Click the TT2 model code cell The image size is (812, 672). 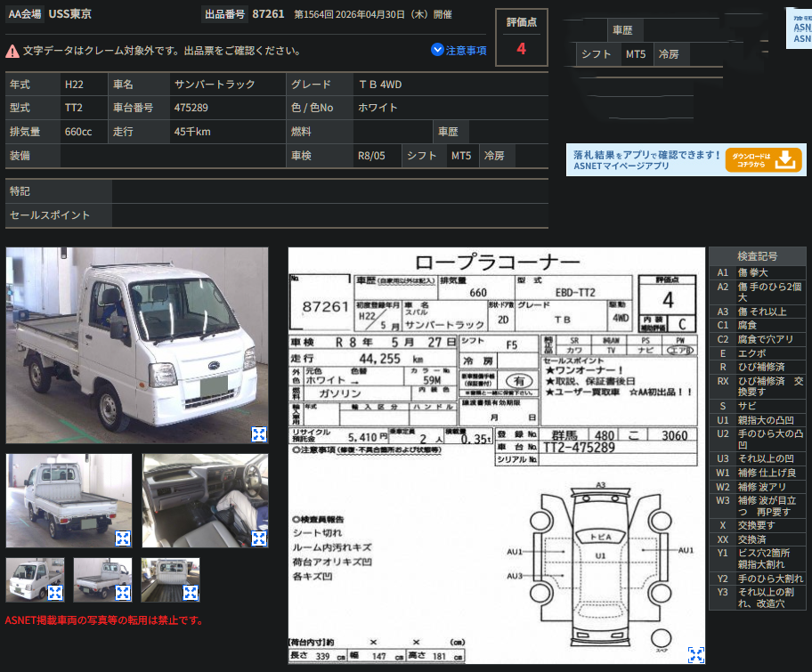84,108
